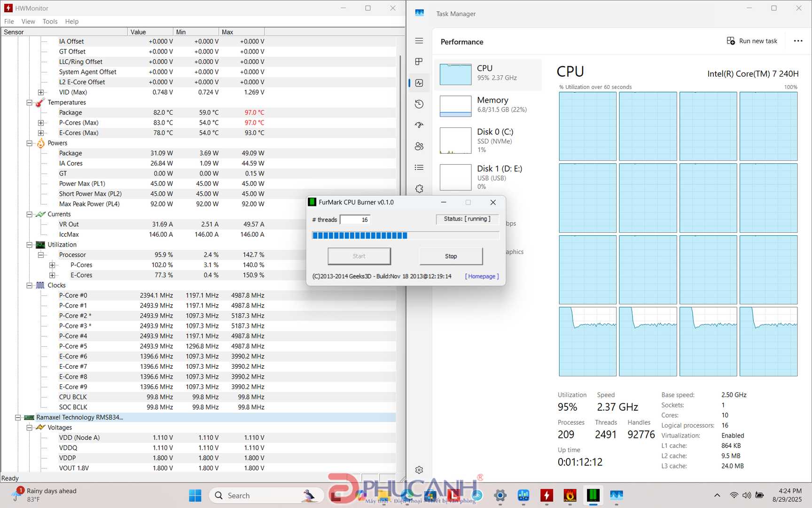
Task: Open Task Manager settings gear
Action: click(419, 469)
